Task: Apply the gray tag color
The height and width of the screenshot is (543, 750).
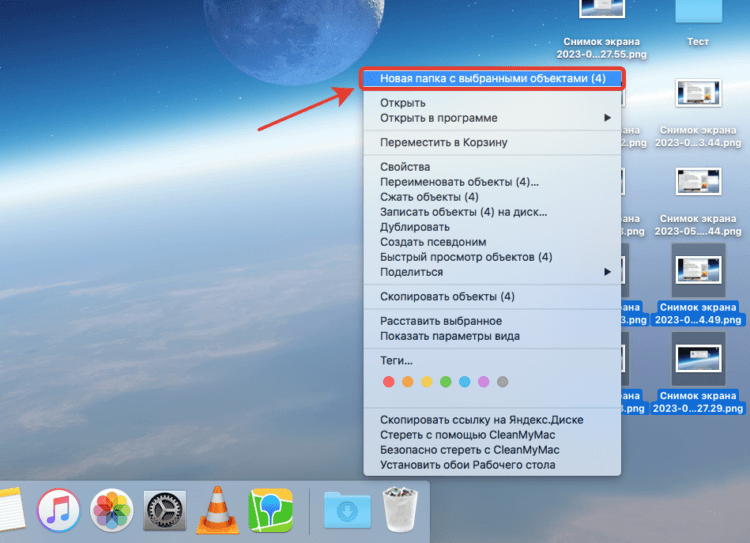Action: pyautogui.click(x=502, y=382)
